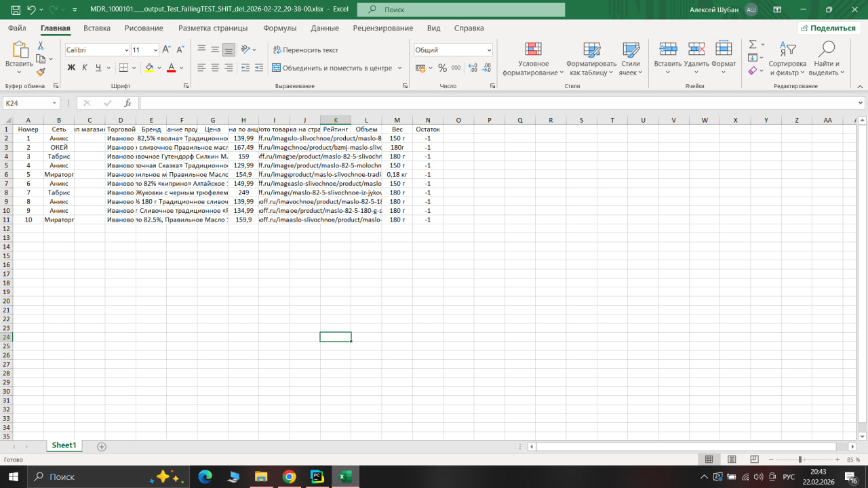Click Объединить и поместить в центре
The width and height of the screenshot is (868, 488).
[332, 68]
